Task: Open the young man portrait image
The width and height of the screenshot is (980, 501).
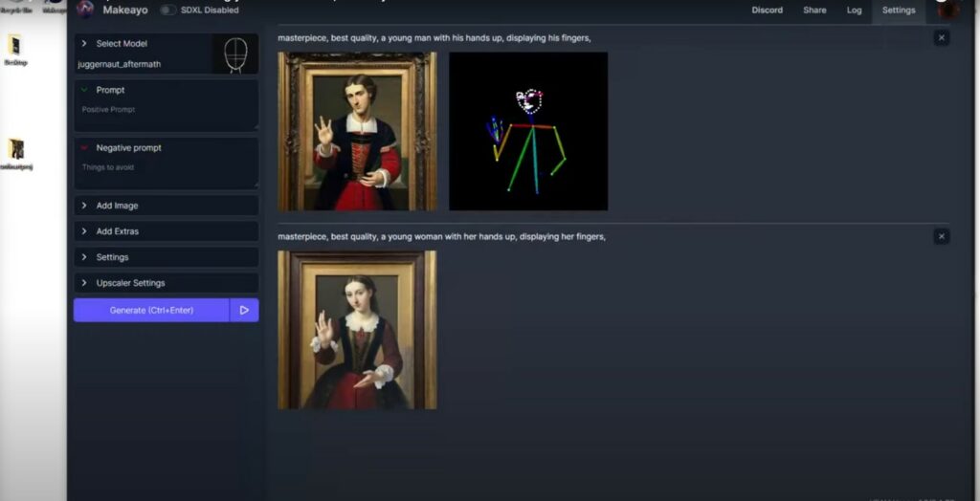Action: [358, 131]
